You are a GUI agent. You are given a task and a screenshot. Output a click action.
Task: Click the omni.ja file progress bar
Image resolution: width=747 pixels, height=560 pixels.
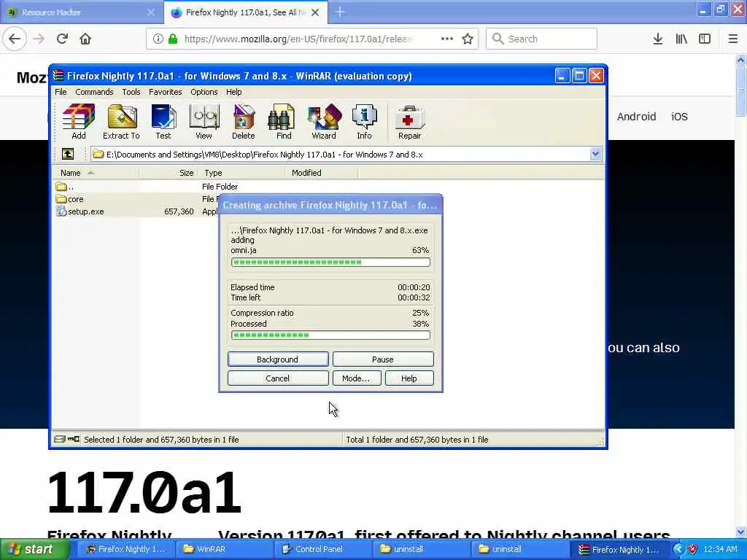(330, 262)
